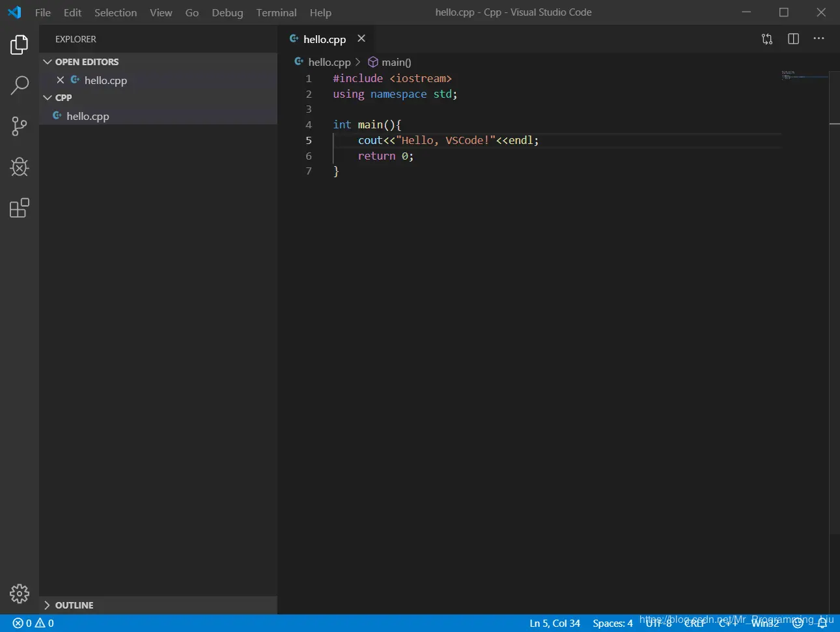Expand the Outline section
Image resolution: width=840 pixels, height=632 pixels.
click(158, 605)
